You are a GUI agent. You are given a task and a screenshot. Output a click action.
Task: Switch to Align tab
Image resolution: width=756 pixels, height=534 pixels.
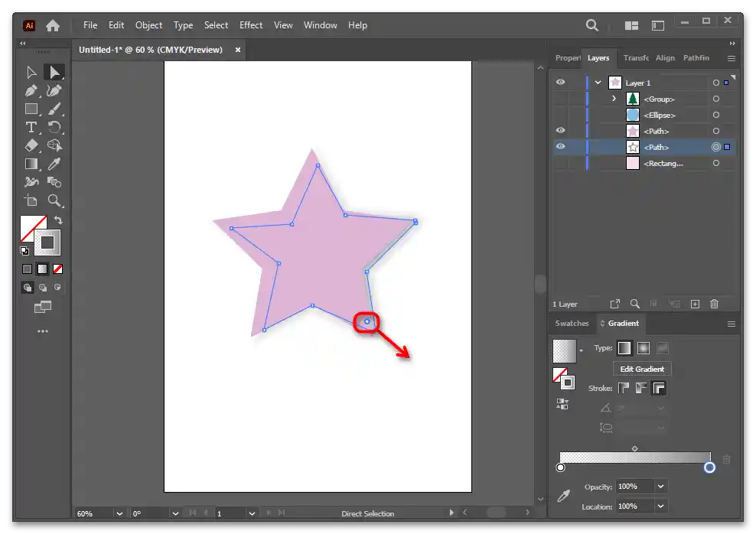coord(665,58)
